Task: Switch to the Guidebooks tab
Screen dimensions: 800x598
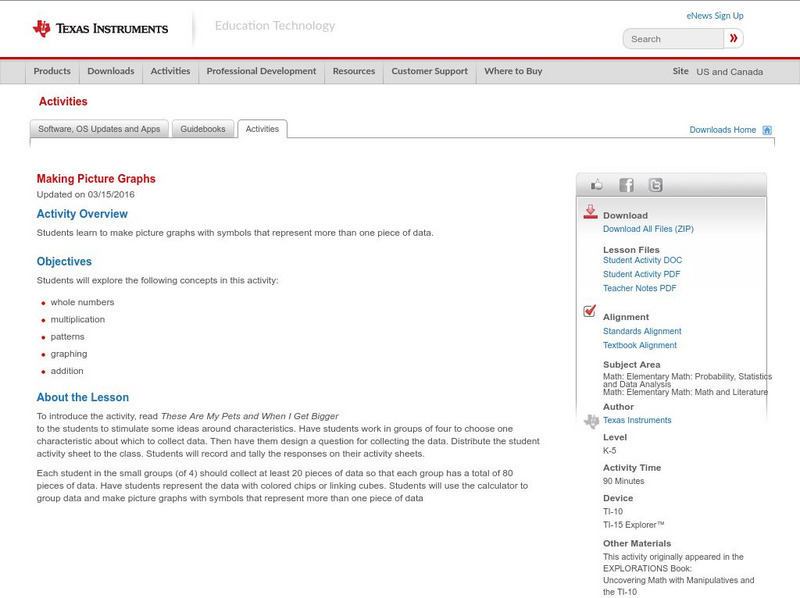Action: point(200,128)
